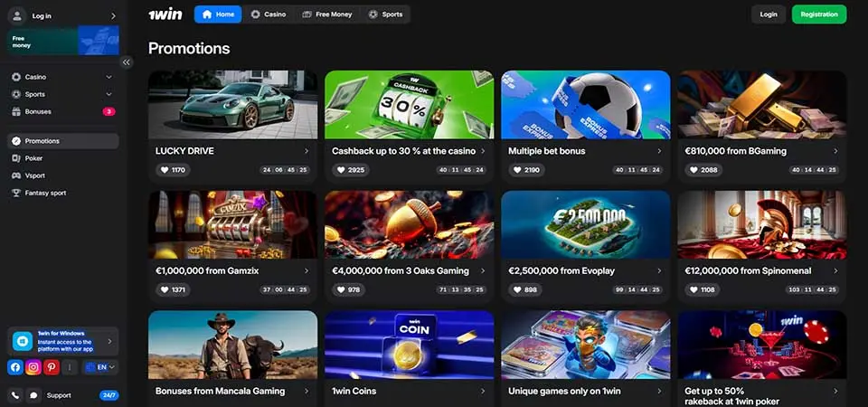This screenshot has height=407, width=868.
Task: Click the Fantasy sport trophy icon
Action: (16, 193)
